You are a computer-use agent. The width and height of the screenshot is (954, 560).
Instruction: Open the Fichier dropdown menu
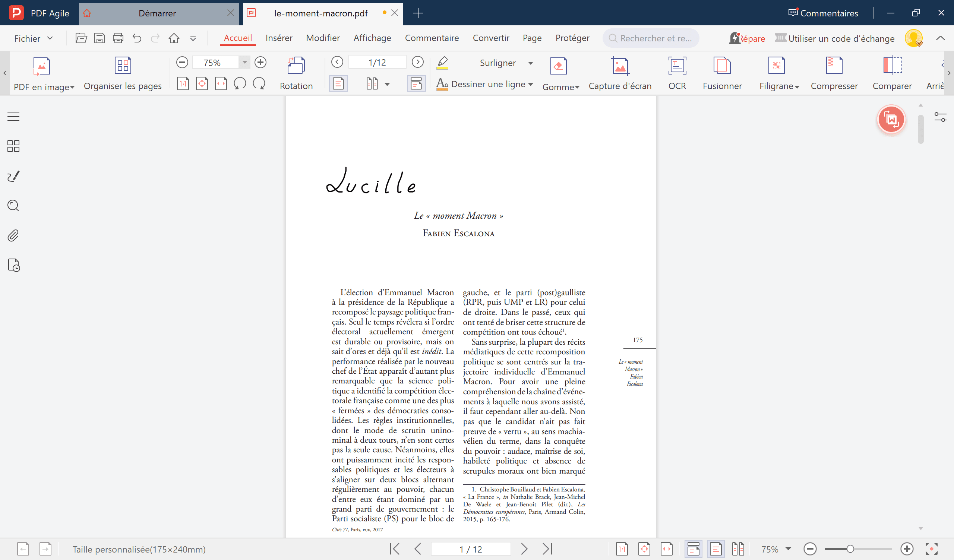(33, 38)
